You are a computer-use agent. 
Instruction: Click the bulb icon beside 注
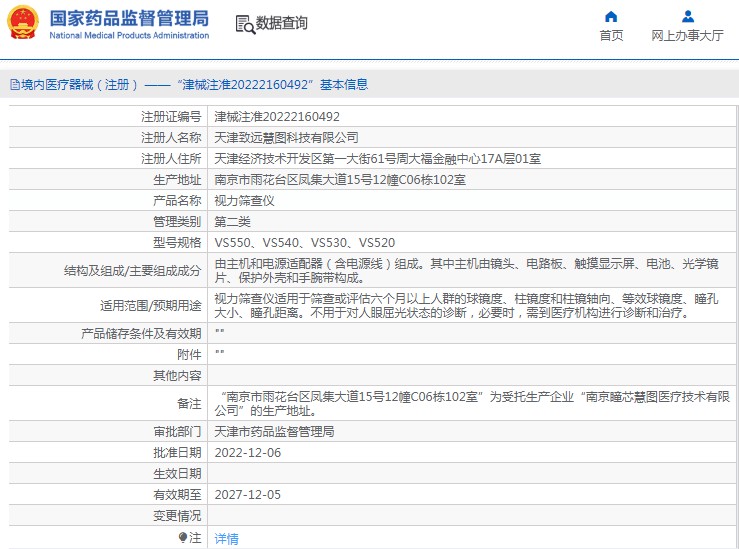click(x=183, y=537)
